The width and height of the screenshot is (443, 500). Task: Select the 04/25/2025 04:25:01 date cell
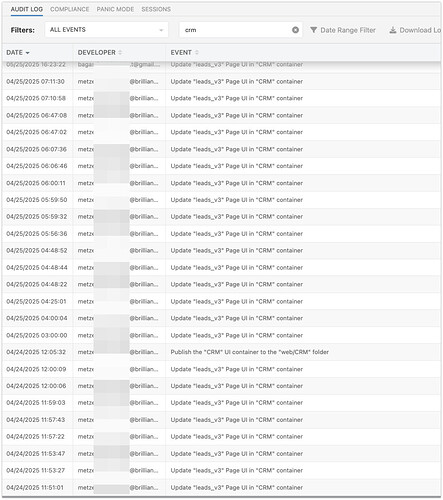click(36, 301)
